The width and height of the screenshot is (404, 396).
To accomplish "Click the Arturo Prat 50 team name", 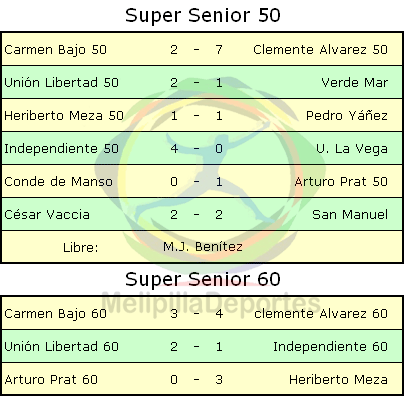I will 341,182.
